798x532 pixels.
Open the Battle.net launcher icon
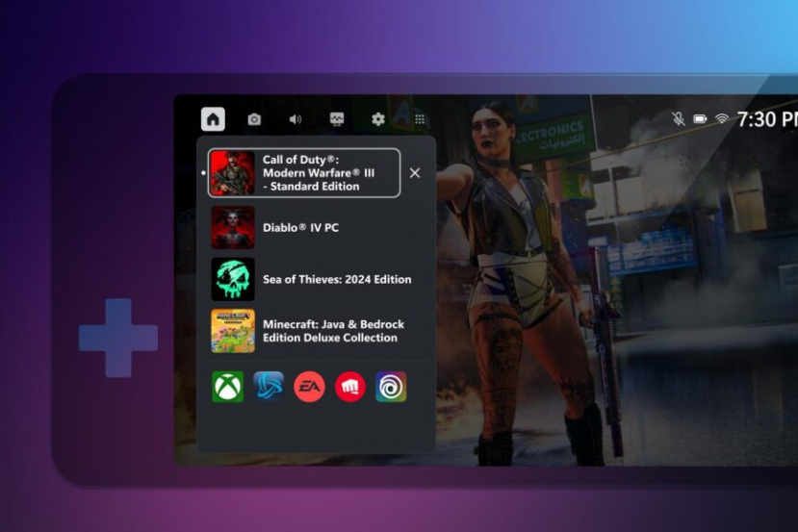coord(269,387)
